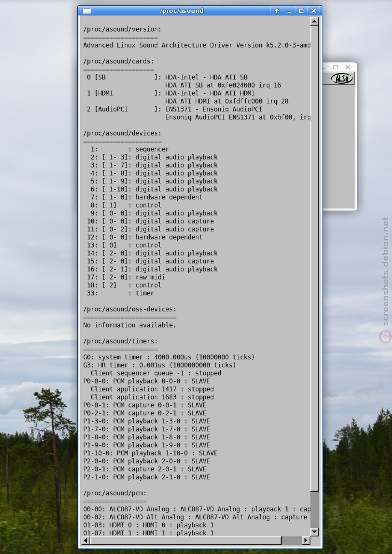Click 'Client application 1417 : stopped'
The height and width of the screenshot is (554, 392).
point(152,389)
